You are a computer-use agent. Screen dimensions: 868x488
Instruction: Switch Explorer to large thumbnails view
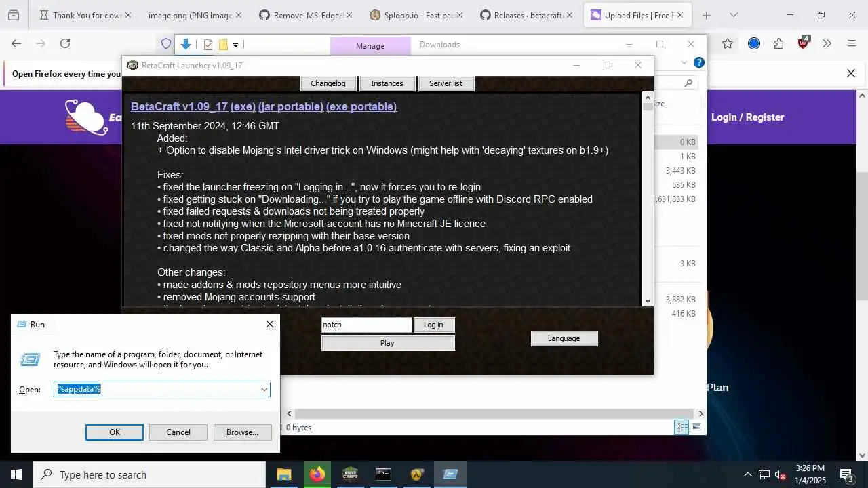click(696, 427)
